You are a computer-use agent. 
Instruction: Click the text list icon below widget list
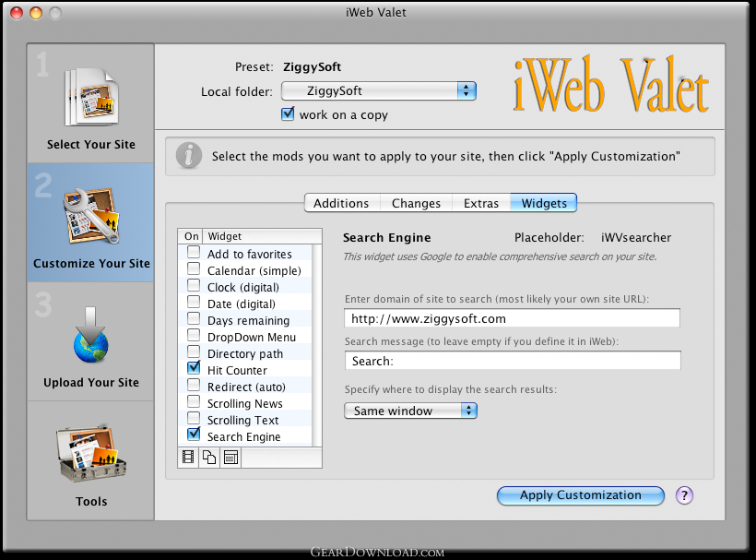[230, 458]
